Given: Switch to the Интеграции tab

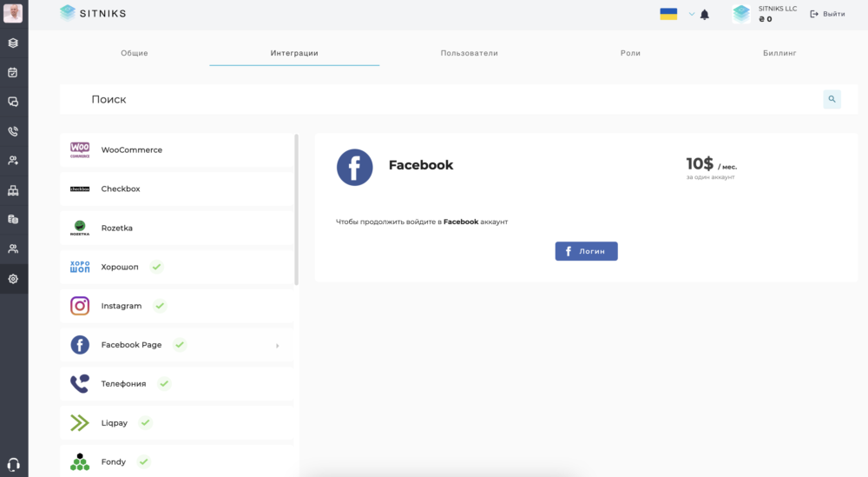Looking at the screenshot, I should 294,53.
